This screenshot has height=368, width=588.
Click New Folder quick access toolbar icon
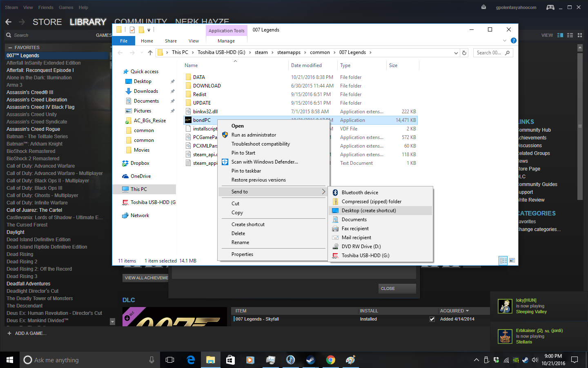(141, 30)
